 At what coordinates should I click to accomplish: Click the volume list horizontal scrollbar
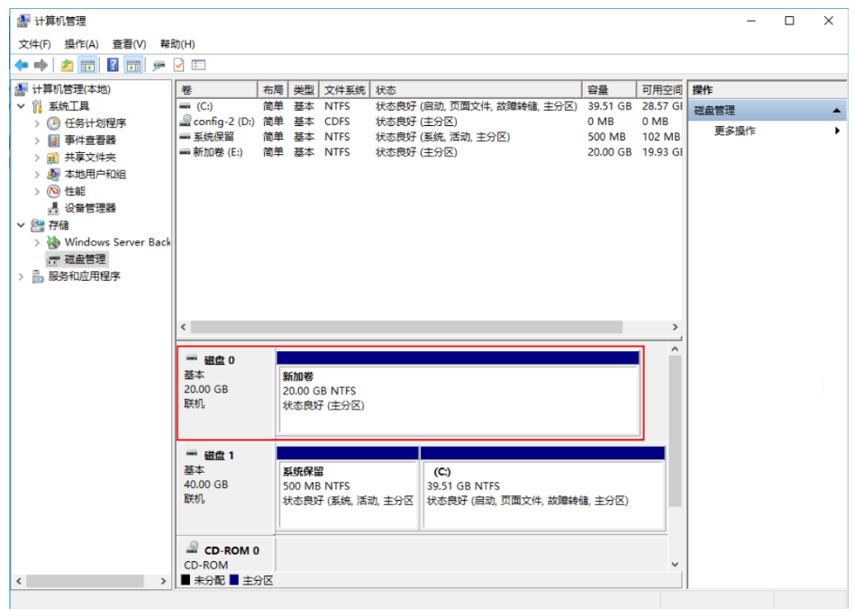(x=406, y=327)
